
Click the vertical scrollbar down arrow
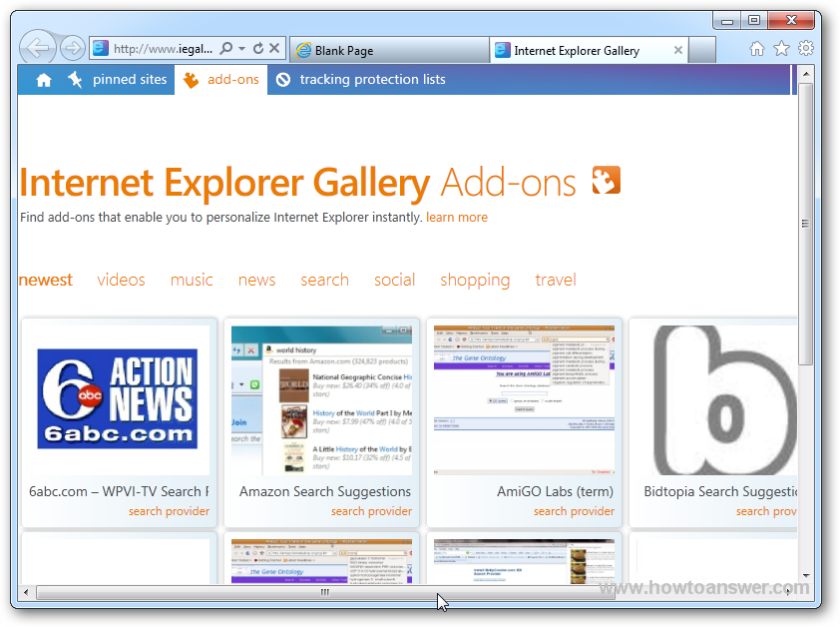tap(806, 576)
